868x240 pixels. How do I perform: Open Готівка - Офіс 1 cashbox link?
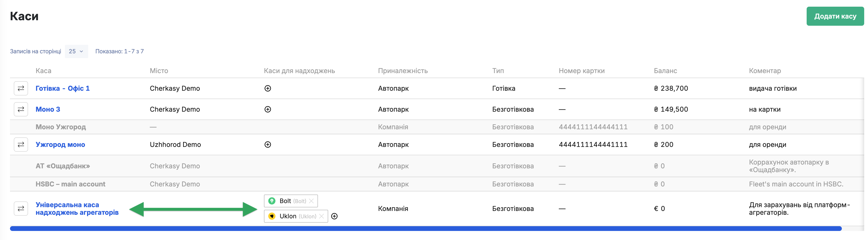pos(63,88)
